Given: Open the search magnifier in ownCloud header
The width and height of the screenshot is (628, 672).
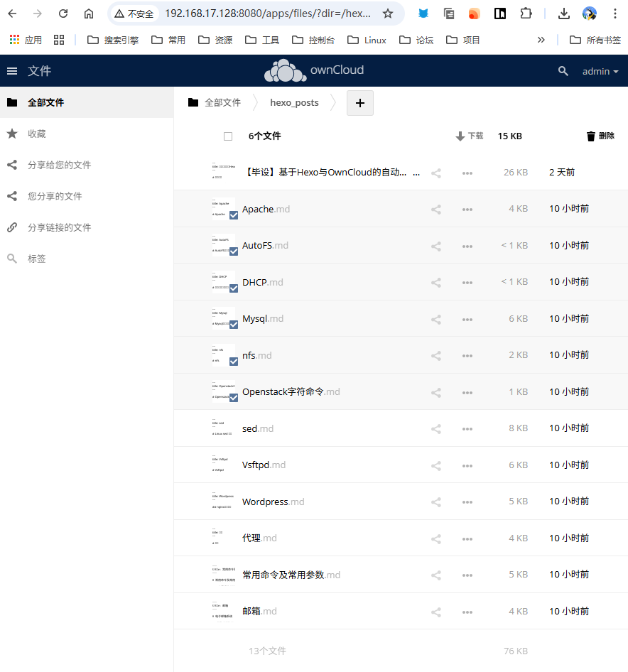Looking at the screenshot, I should point(563,71).
